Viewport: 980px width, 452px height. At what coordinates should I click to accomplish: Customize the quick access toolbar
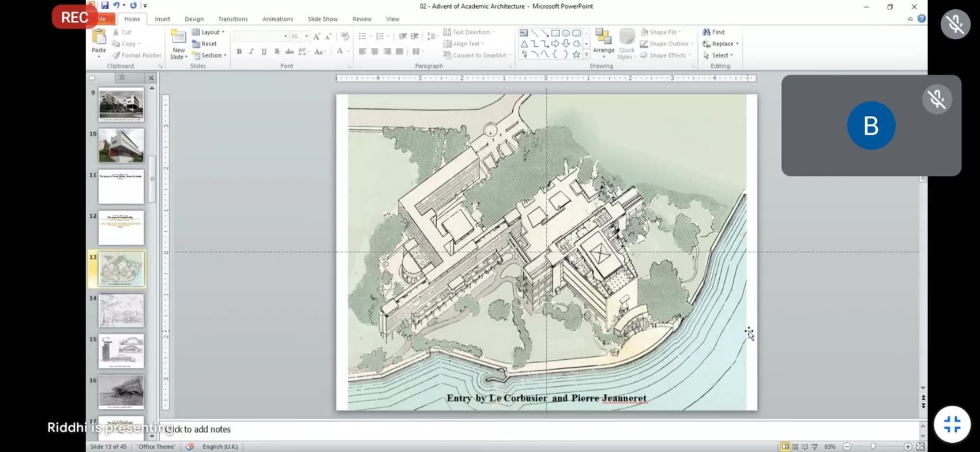click(x=145, y=6)
